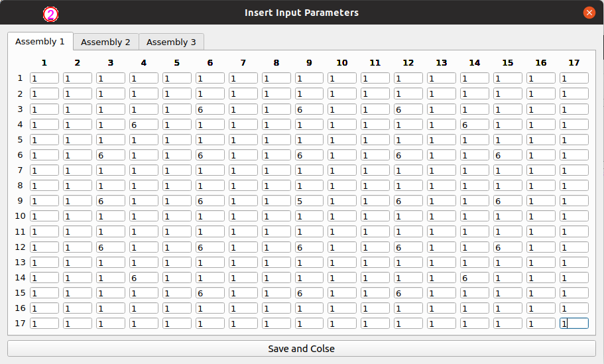Select the cell with value 5 at row 9 column 9

coord(310,201)
